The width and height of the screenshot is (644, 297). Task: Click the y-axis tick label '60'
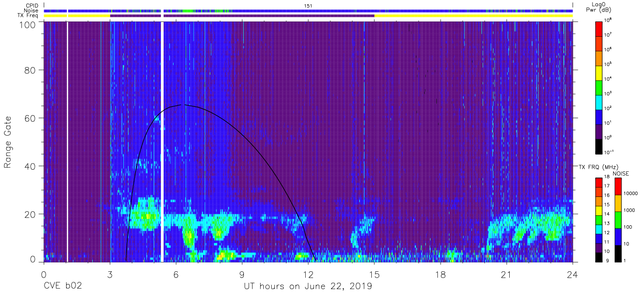[30, 118]
